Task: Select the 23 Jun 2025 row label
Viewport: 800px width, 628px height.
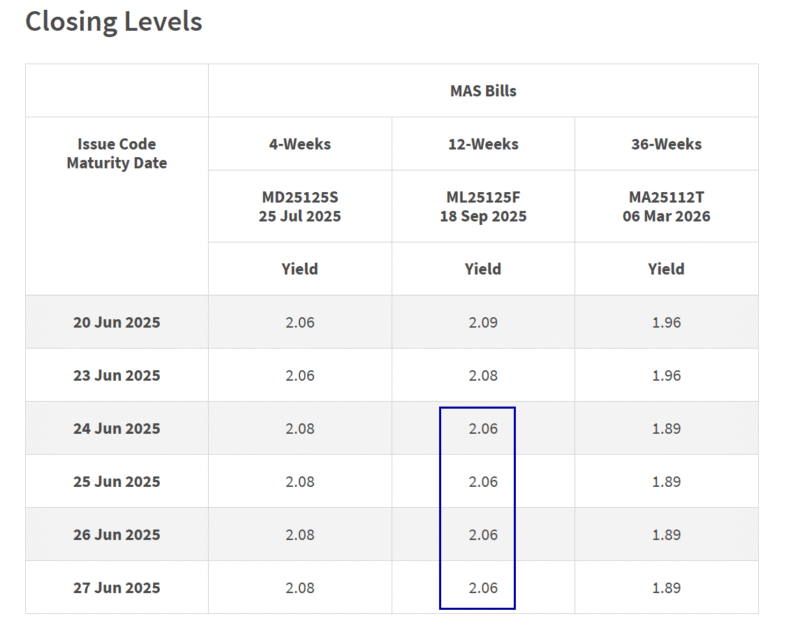Action: pos(114,375)
